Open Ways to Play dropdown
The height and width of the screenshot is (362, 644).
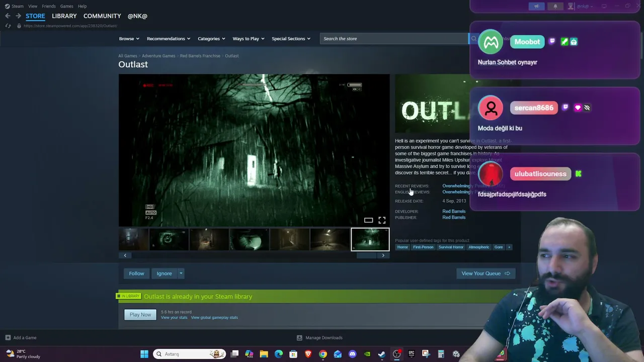click(249, 39)
